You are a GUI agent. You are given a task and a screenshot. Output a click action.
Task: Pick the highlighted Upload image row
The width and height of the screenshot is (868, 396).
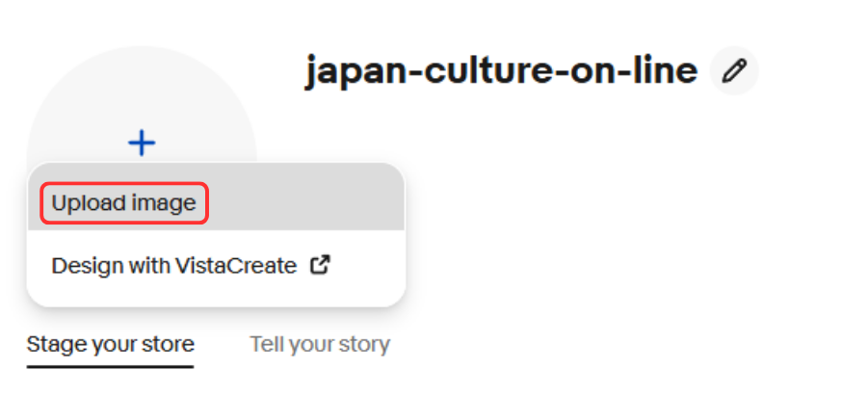pyautogui.click(x=124, y=203)
